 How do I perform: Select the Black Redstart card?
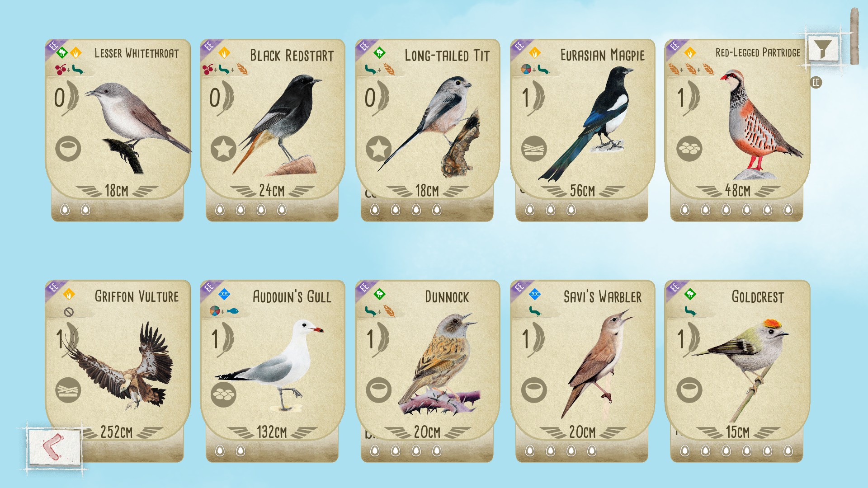click(273, 130)
